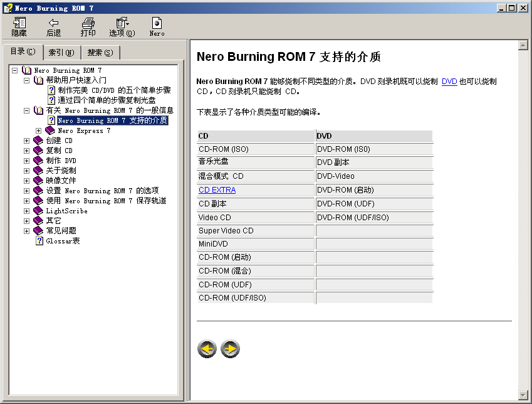Click the book icon beside 其它
The width and height of the screenshot is (532, 404).
click(x=38, y=221)
